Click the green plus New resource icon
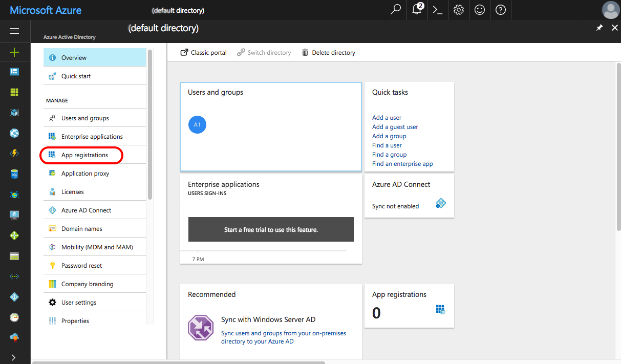This screenshot has width=621, height=364. (x=14, y=52)
